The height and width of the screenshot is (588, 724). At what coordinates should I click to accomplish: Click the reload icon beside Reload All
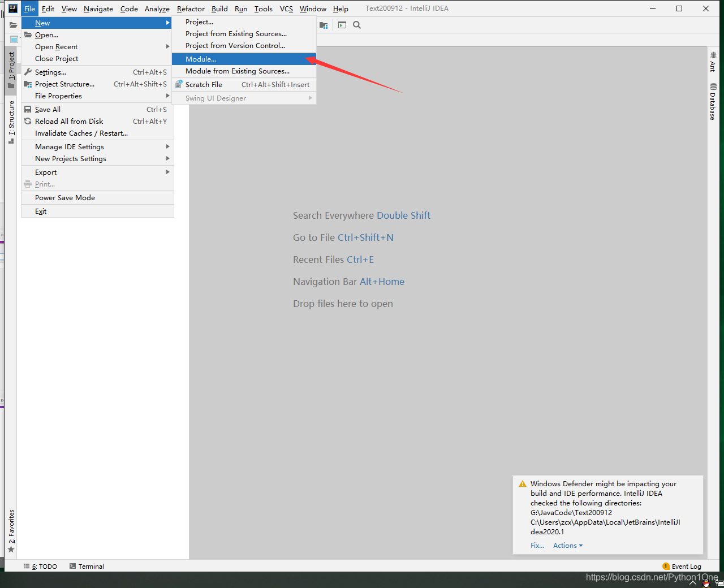tap(28, 121)
